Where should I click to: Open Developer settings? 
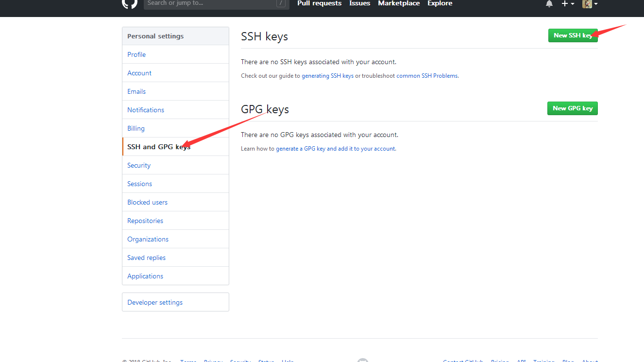click(x=155, y=302)
